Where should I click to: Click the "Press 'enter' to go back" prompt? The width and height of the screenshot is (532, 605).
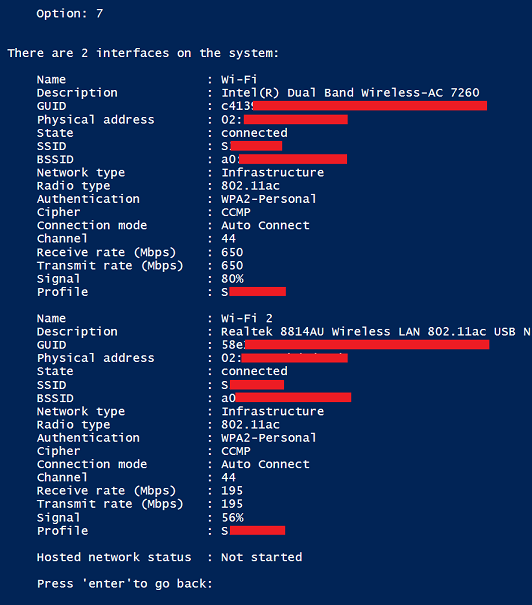[x=125, y=583]
